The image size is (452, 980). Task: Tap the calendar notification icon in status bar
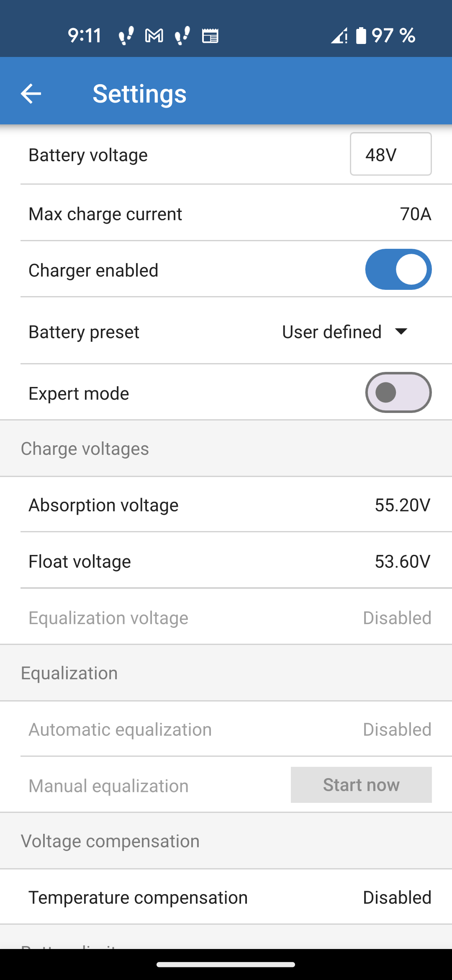[x=210, y=36]
